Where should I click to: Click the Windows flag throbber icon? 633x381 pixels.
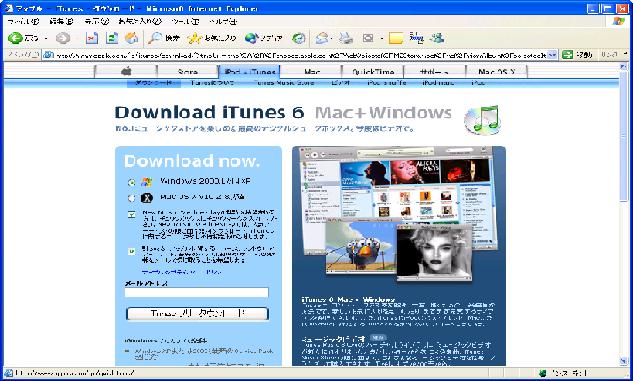pyautogui.click(x=618, y=21)
